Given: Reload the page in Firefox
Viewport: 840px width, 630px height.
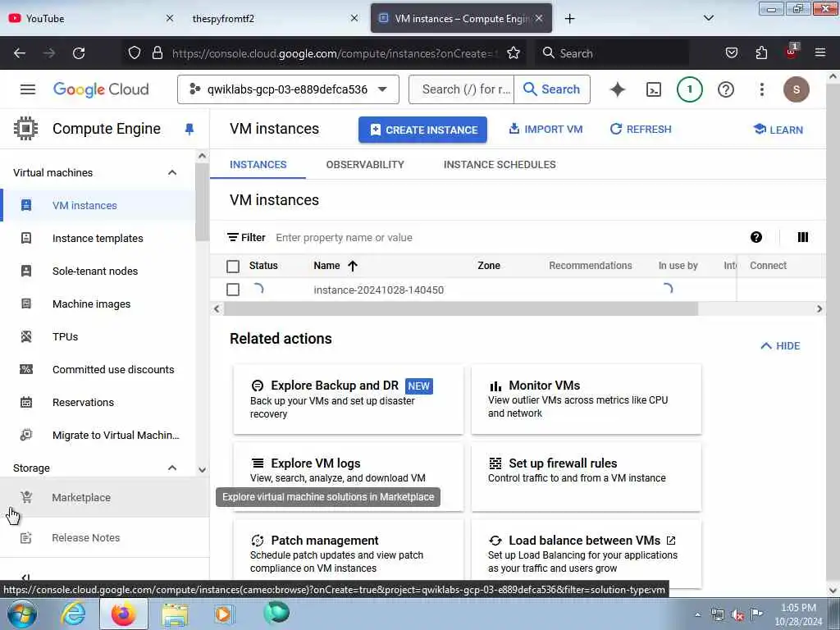Looking at the screenshot, I should 79,53.
